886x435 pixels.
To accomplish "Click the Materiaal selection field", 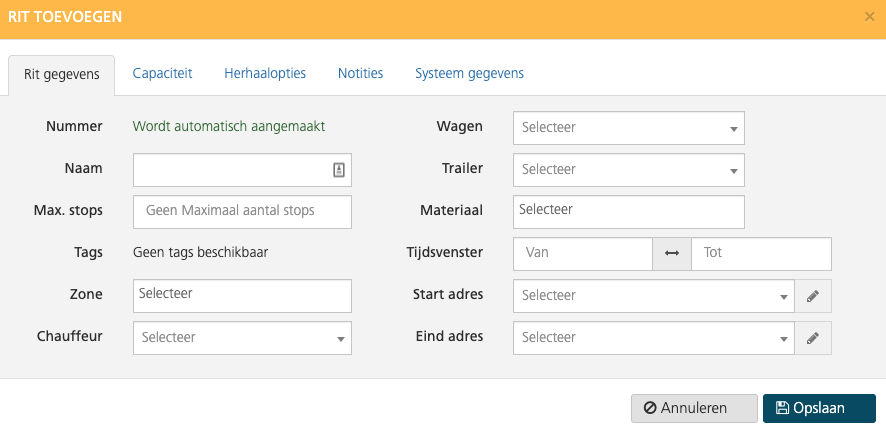I will click(628, 212).
